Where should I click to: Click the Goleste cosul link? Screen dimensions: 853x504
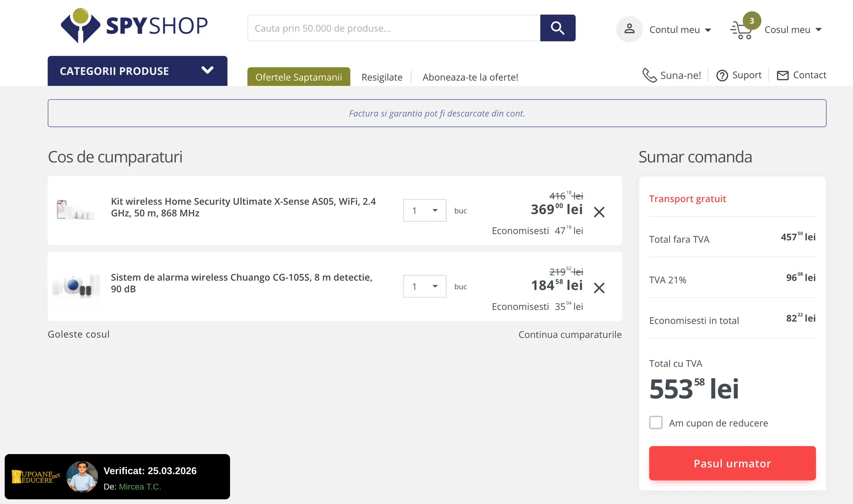coord(78,334)
